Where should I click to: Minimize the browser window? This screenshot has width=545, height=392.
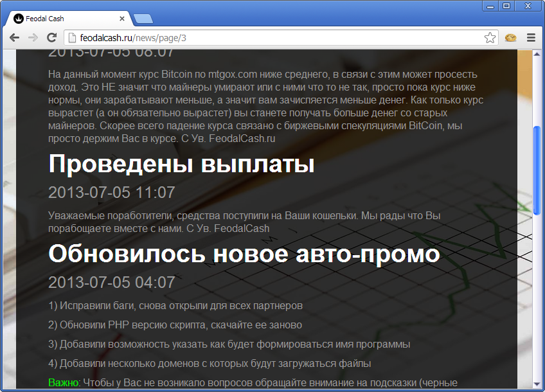(x=490, y=6)
